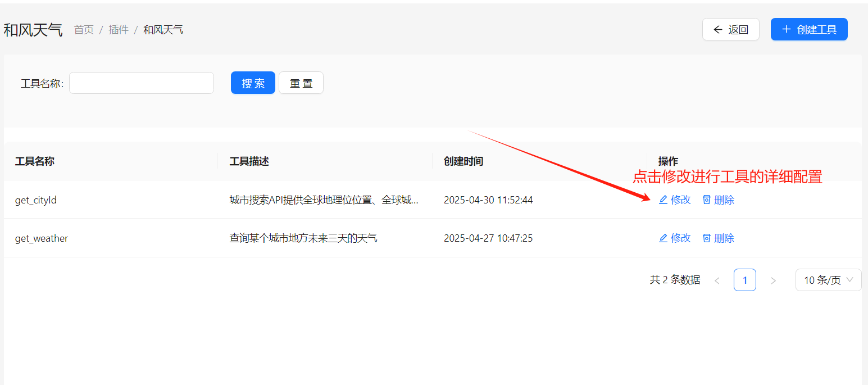
Task: Click the 工具描述 column header
Action: click(249, 161)
